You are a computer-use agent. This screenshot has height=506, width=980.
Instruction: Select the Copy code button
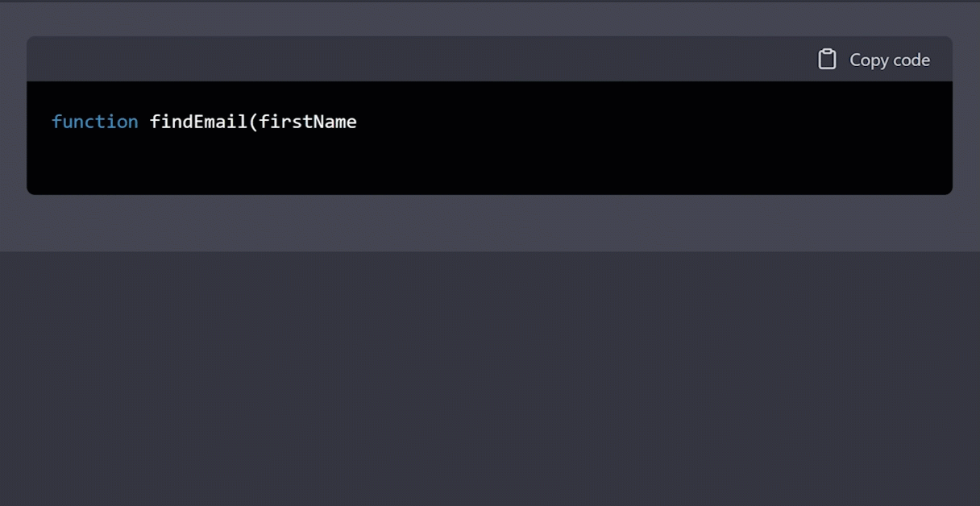click(874, 60)
